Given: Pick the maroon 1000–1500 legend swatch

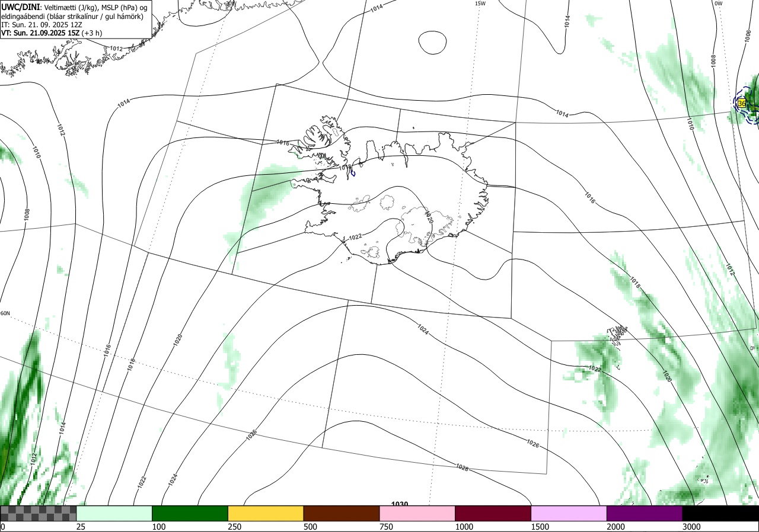Looking at the screenshot, I should pyautogui.click(x=493, y=513).
